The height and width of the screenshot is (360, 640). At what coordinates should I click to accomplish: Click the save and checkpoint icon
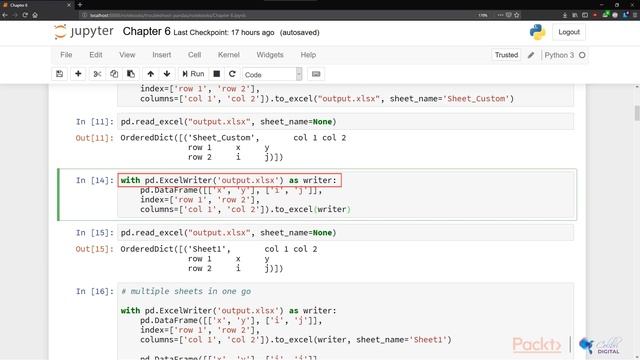(x=60, y=74)
